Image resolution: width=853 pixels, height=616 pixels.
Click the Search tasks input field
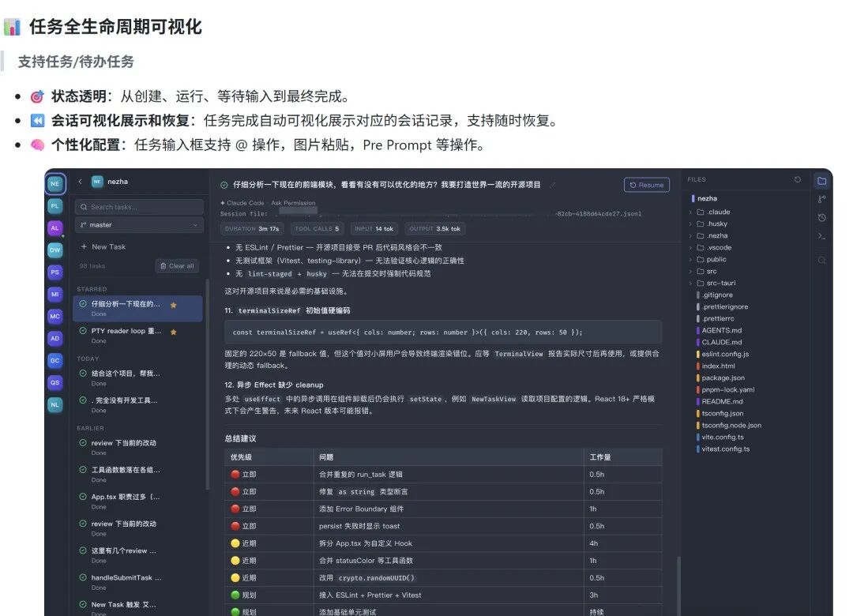(x=139, y=206)
